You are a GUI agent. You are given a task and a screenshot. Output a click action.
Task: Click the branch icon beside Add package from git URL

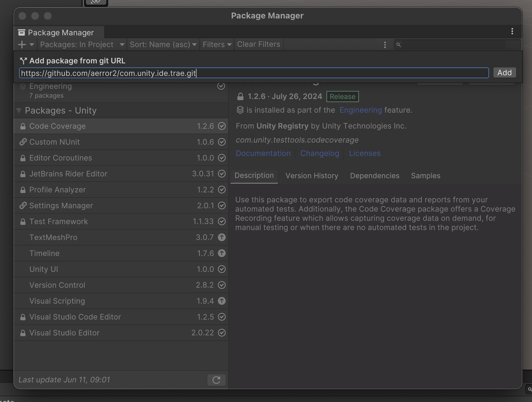click(24, 61)
